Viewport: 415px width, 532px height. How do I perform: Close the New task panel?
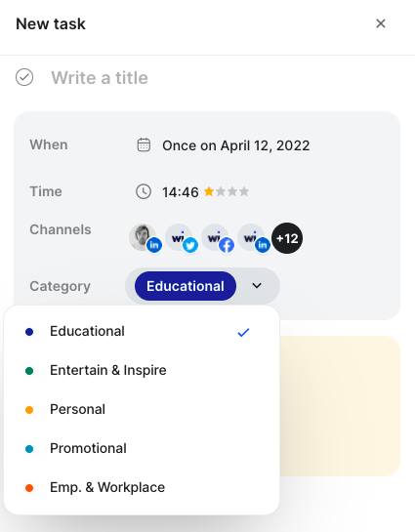point(381,23)
